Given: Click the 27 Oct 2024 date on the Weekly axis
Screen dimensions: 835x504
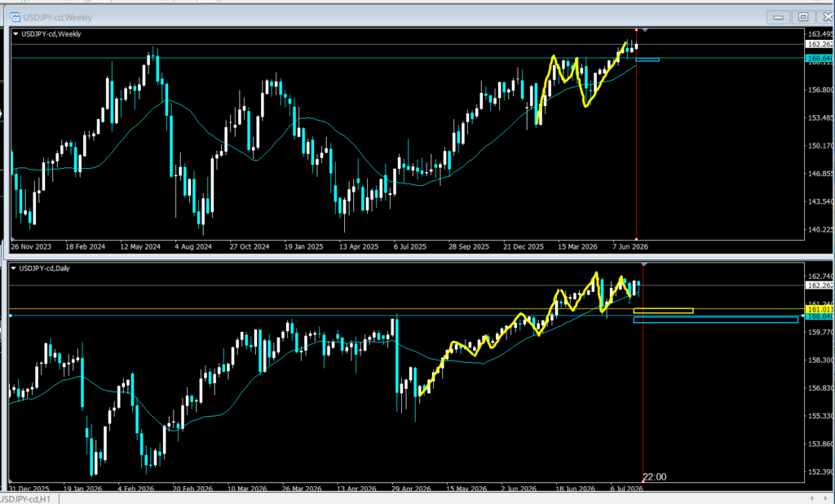Looking at the screenshot, I should [x=250, y=246].
